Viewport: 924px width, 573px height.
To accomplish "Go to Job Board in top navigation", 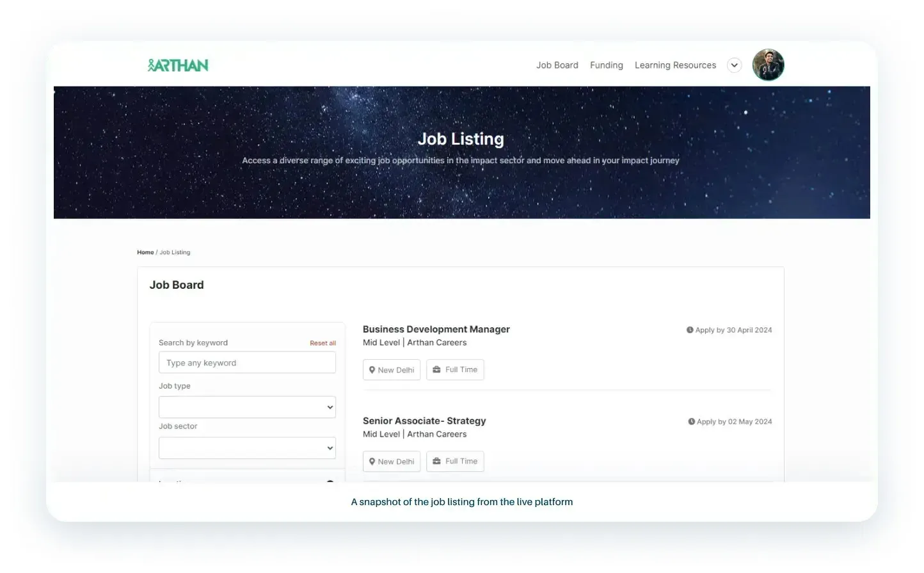I will (x=557, y=65).
